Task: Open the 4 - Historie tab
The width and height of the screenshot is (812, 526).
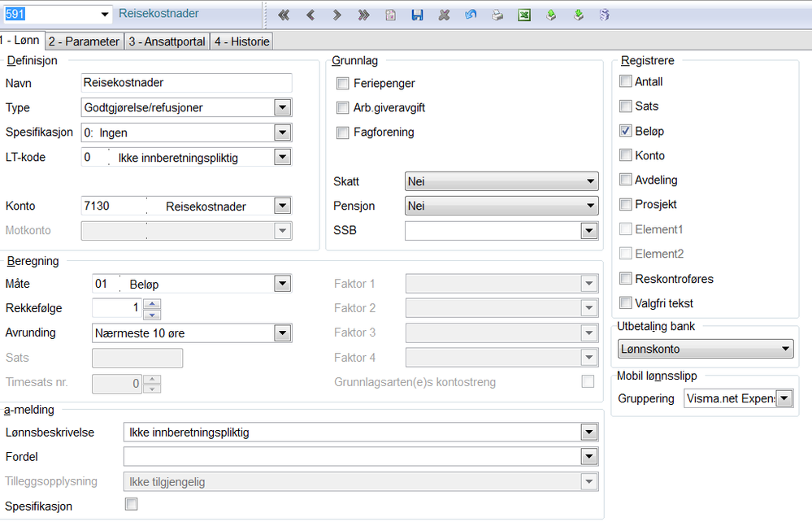Action: [x=241, y=41]
